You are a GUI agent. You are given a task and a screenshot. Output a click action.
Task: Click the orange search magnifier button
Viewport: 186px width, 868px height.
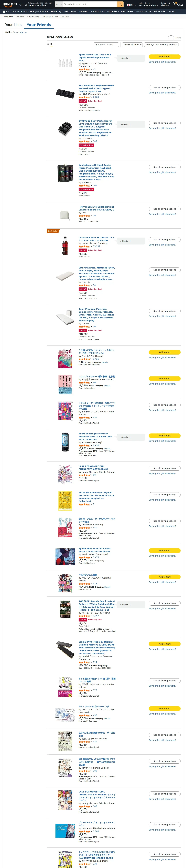pyautogui.click(x=120, y=4)
